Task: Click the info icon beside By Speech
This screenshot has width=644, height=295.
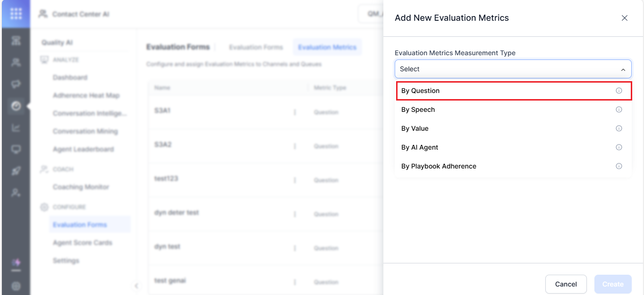Action: (x=619, y=110)
